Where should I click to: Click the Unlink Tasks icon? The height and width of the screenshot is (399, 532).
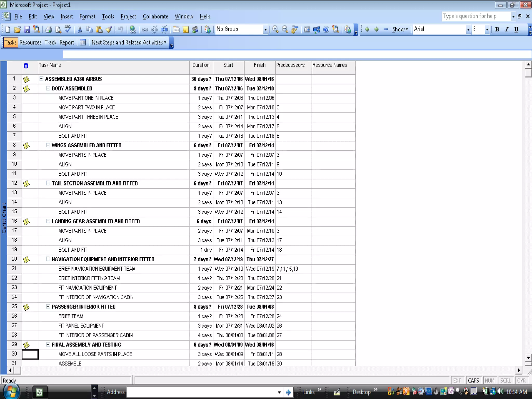(154, 30)
